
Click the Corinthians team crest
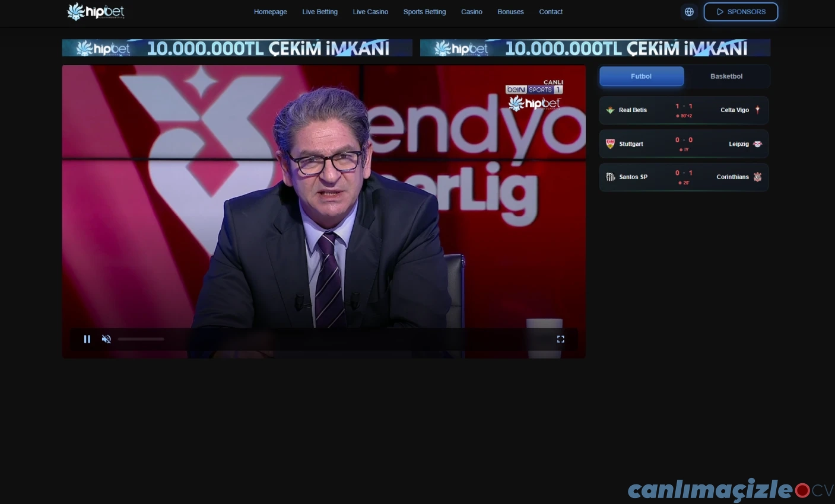[x=757, y=177]
